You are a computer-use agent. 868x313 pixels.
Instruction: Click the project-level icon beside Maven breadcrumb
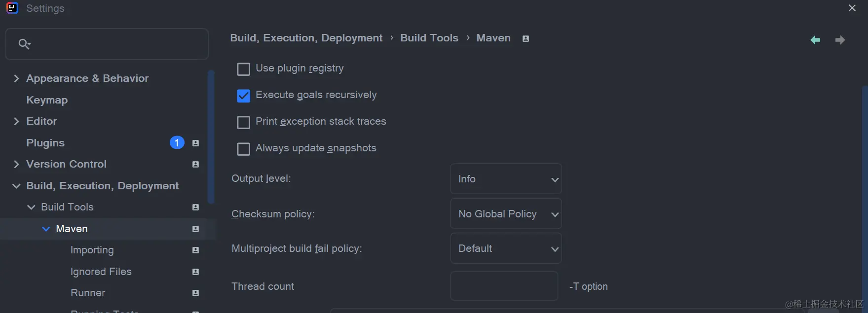(x=526, y=38)
